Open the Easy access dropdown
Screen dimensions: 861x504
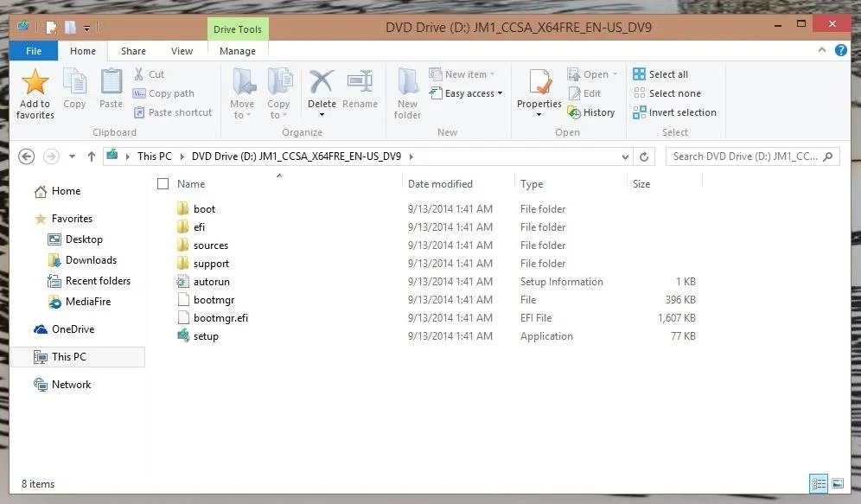point(466,93)
